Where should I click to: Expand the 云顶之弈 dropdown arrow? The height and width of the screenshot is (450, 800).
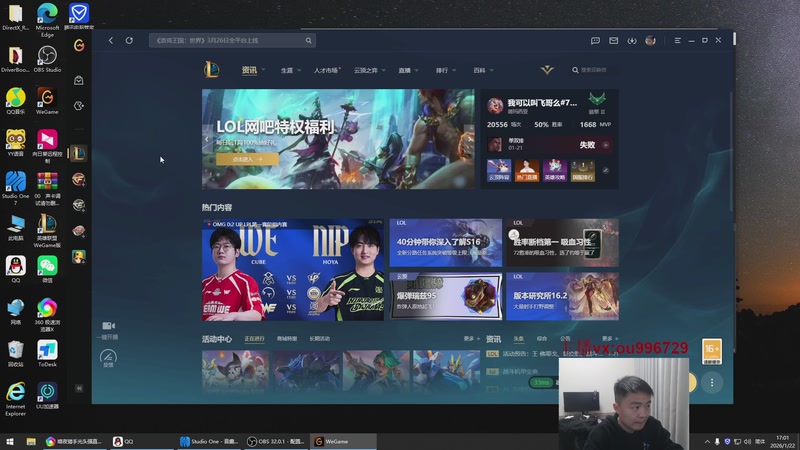click(x=384, y=70)
